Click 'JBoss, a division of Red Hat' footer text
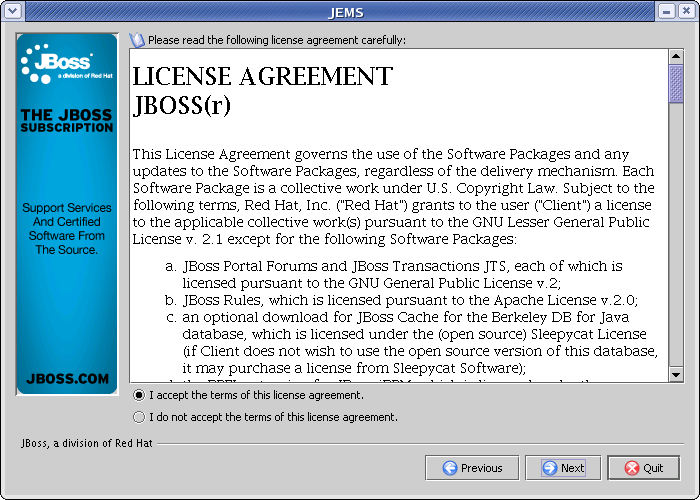700x500 pixels. point(87,443)
